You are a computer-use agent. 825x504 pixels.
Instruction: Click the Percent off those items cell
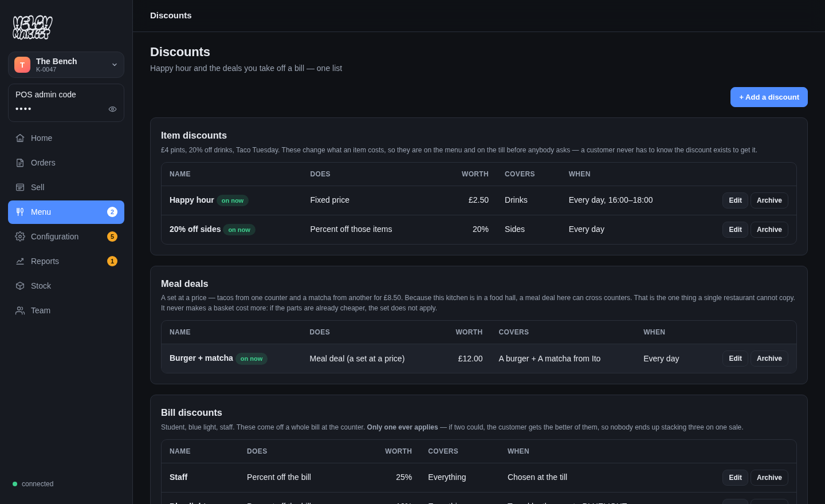pyautogui.click(x=351, y=229)
